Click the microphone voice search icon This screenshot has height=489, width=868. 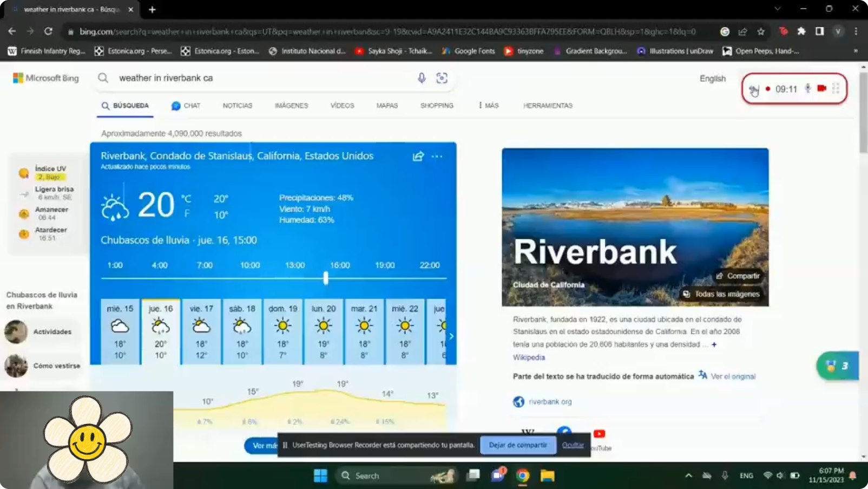click(422, 78)
